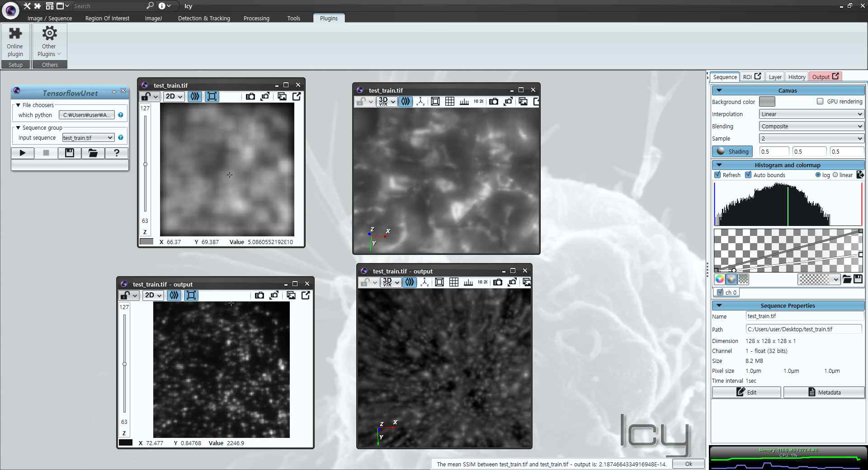The height and width of the screenshot is (470, 868).
Task: Toggle layers sync icon in top 2D test_train.tif viewer
Action: click(x=195, y=97)
